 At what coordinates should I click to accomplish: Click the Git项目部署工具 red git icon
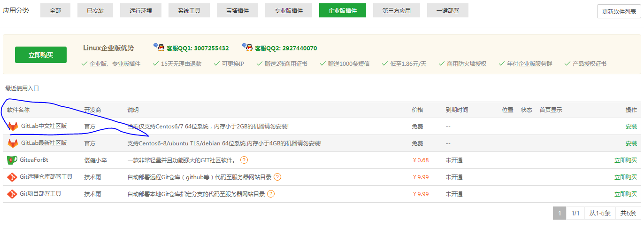(12, 194)
